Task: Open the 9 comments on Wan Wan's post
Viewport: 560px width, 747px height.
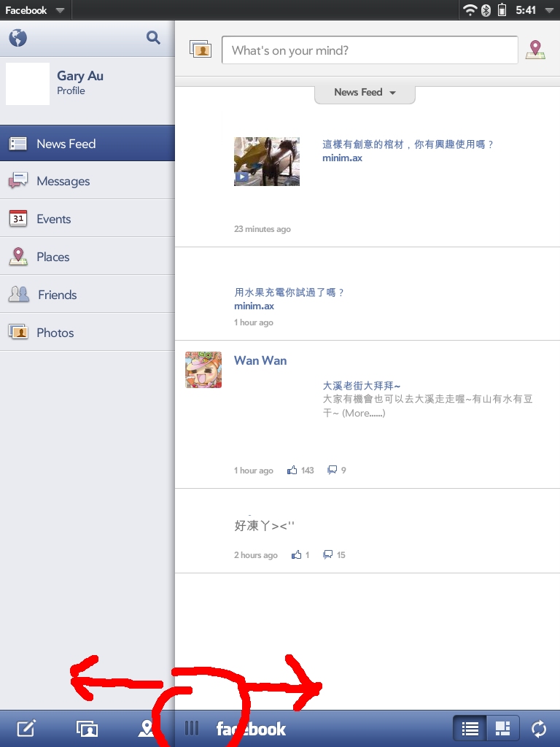Action: (336, 471)
